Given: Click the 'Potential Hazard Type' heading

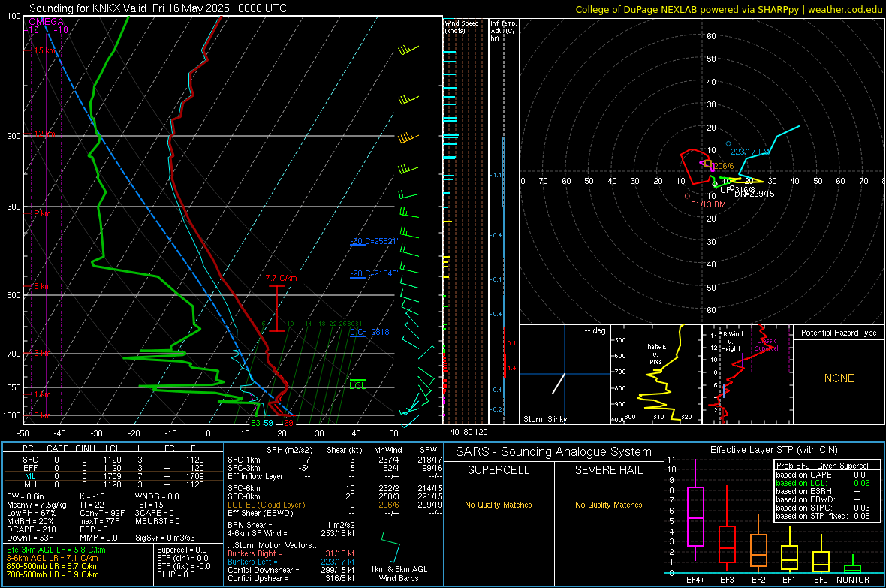Looking at the screenshot, I should pos(839,333).
